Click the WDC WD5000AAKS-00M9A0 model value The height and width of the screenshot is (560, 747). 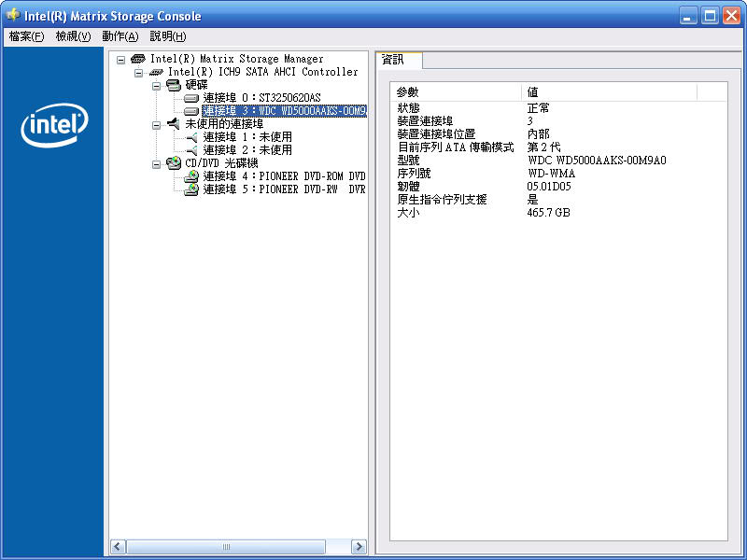(x=597, y=161)
